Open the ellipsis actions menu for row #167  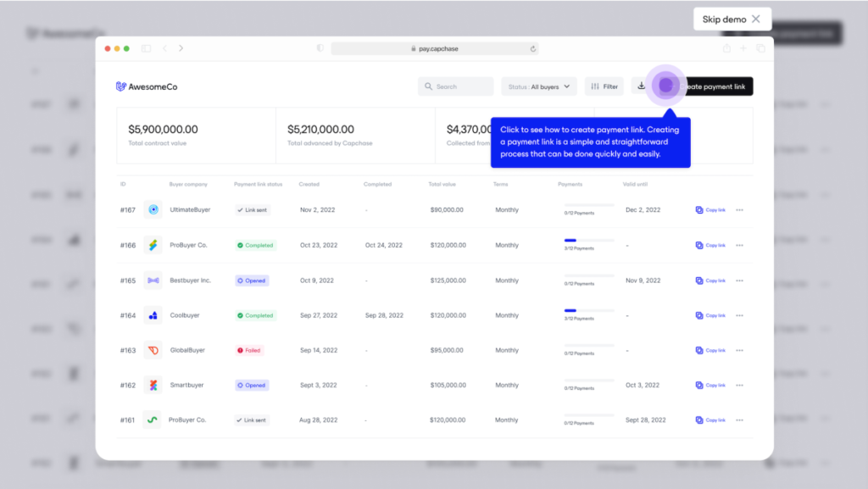pyautogui.click(x=739, y=209)
